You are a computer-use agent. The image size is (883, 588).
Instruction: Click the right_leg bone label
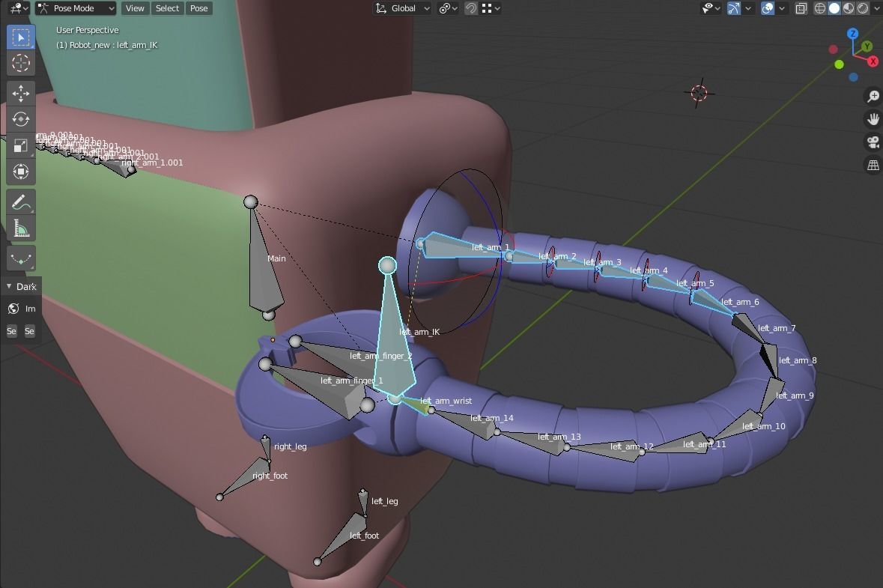[x=290, y=446]
